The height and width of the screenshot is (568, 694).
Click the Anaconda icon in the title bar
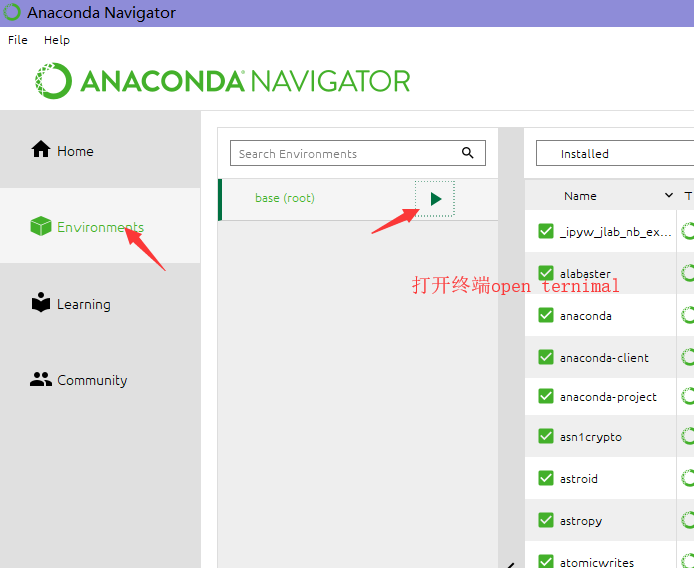(x=12, y=12)
